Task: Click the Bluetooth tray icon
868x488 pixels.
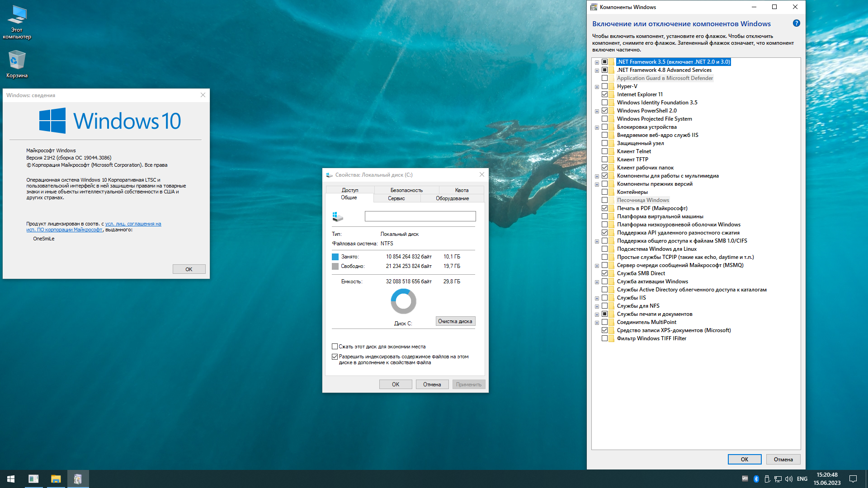Action: 756,479
